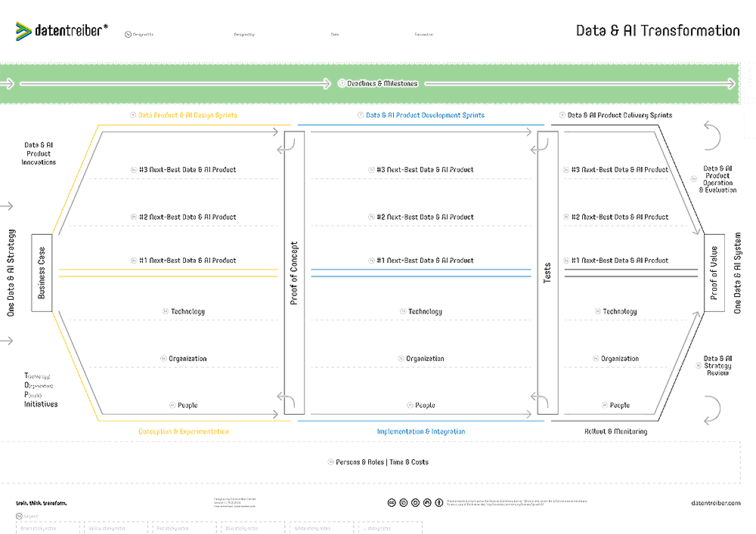Screen dimensions: 756x534
Task: Click numbered circle next to Data Product & AI Design Sprints
Action: [133, 115]
